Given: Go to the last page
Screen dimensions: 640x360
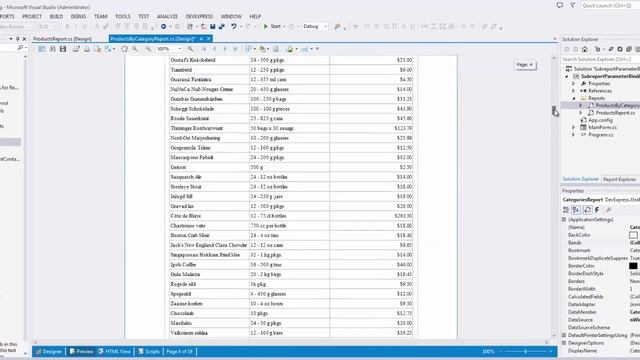Looking at the screenshot, I should (x=236, y=49).
